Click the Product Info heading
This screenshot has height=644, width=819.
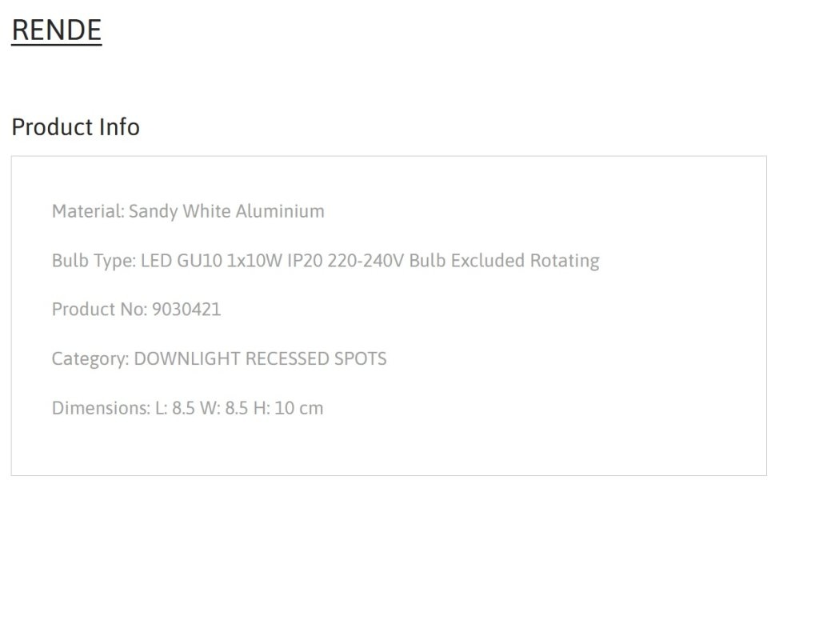click(76, 127)
